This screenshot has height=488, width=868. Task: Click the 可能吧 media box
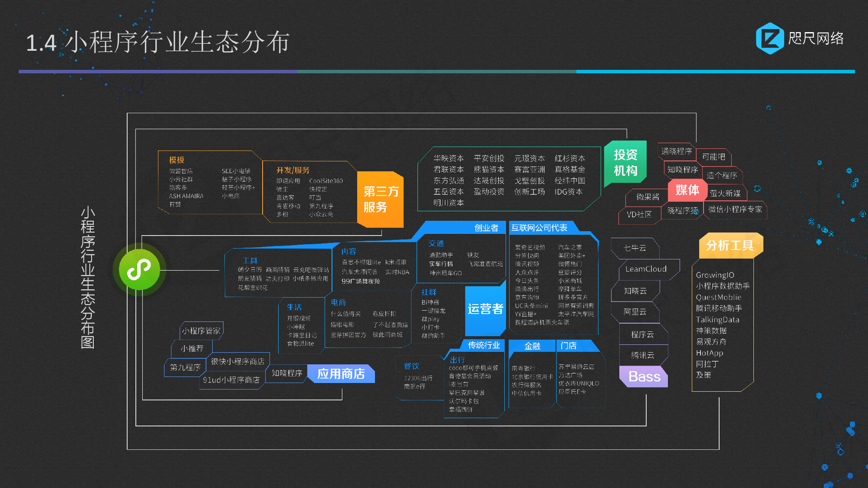click(x=714, y=157)
